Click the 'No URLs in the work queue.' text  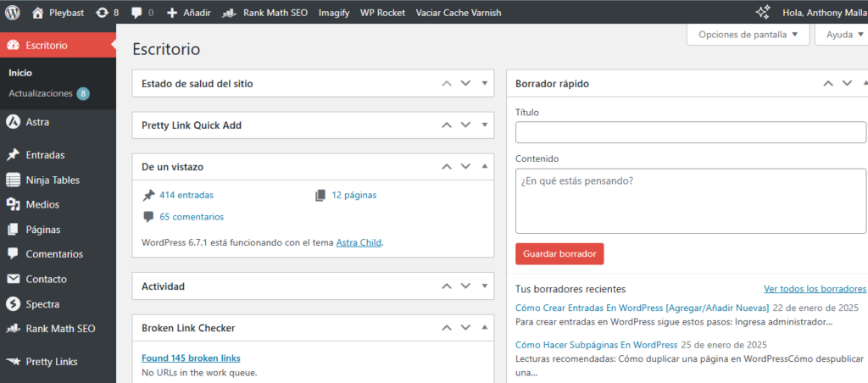pos(199,372)
